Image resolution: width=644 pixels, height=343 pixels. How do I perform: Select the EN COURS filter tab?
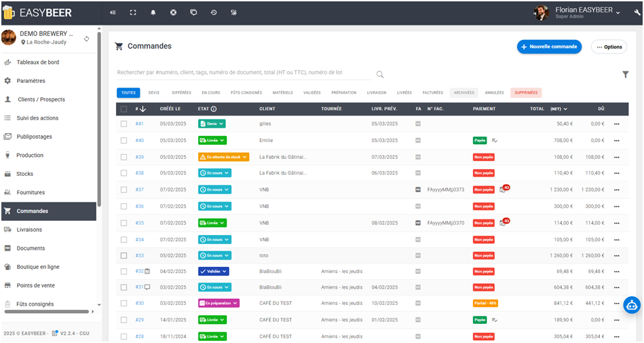(x=210, y=92)
